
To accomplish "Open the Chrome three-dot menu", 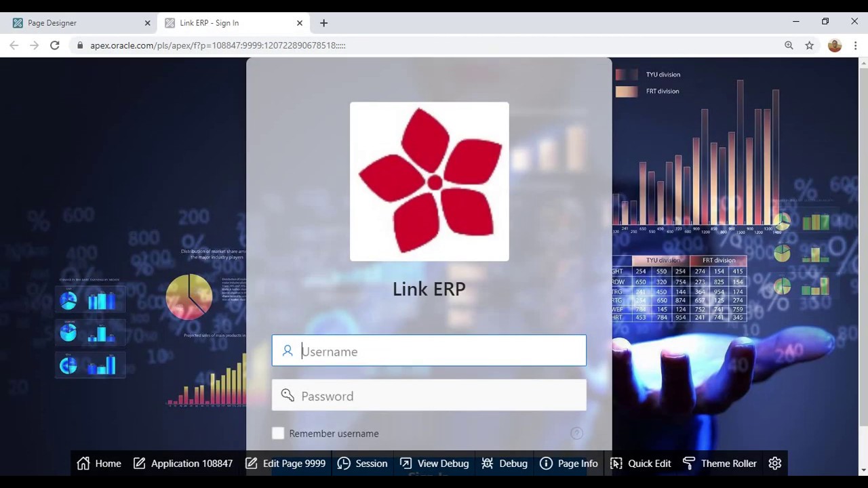I will point(855,45).
